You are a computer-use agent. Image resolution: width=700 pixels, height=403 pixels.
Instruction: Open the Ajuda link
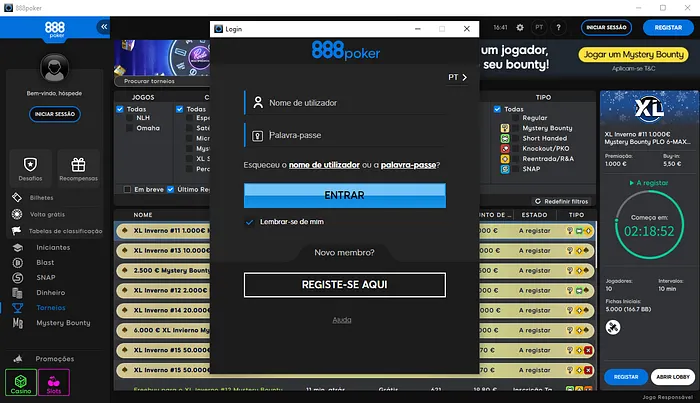click(342, 320)
